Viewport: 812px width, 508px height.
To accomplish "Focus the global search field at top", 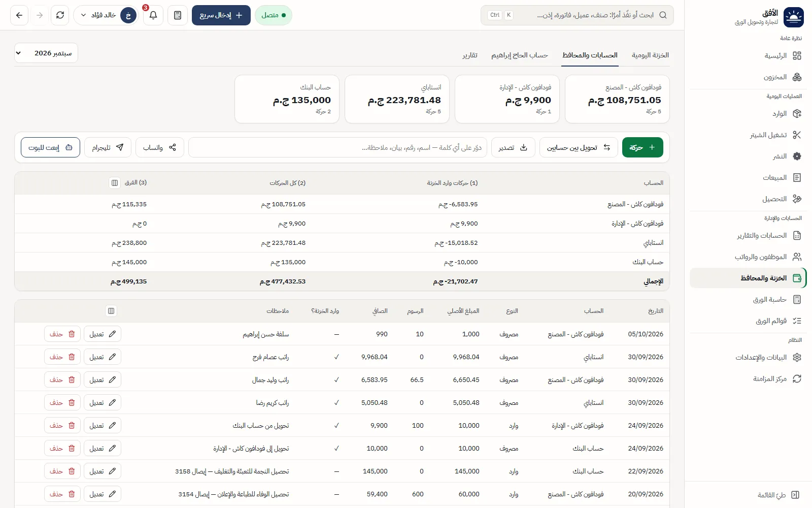I will (577, 15).
